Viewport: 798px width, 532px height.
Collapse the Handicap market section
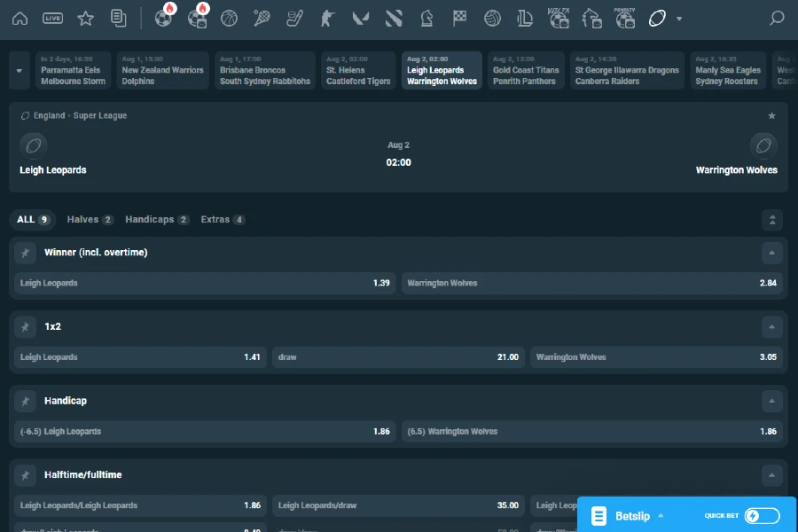coord(772,401)
